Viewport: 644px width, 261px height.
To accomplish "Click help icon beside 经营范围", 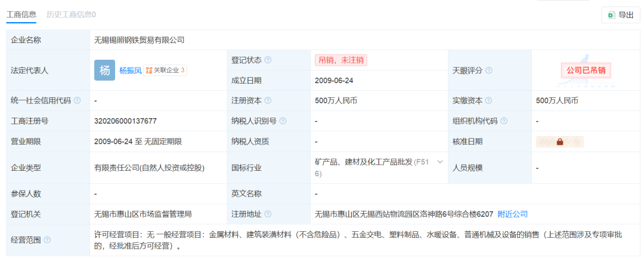I will (x=47, y=240).
